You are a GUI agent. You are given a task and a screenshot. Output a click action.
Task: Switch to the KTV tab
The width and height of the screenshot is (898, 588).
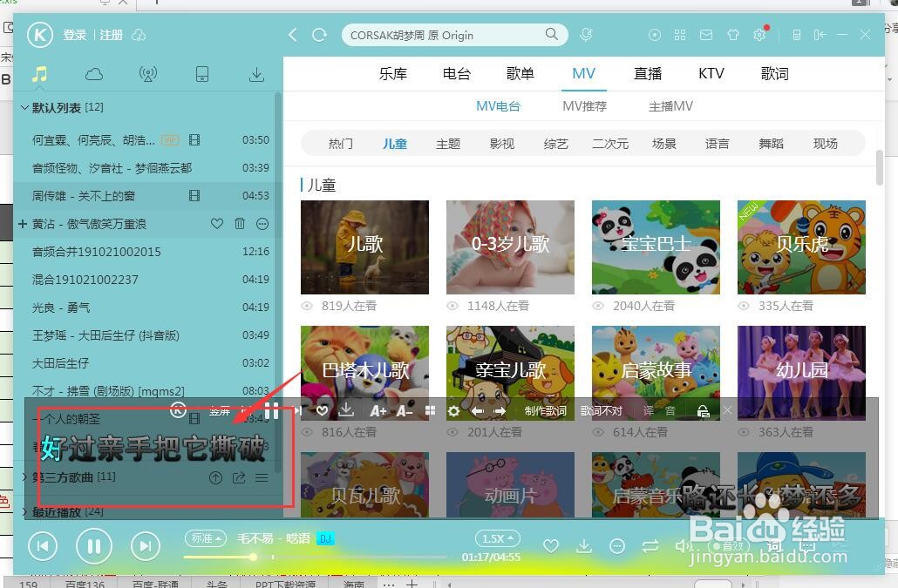711,73
